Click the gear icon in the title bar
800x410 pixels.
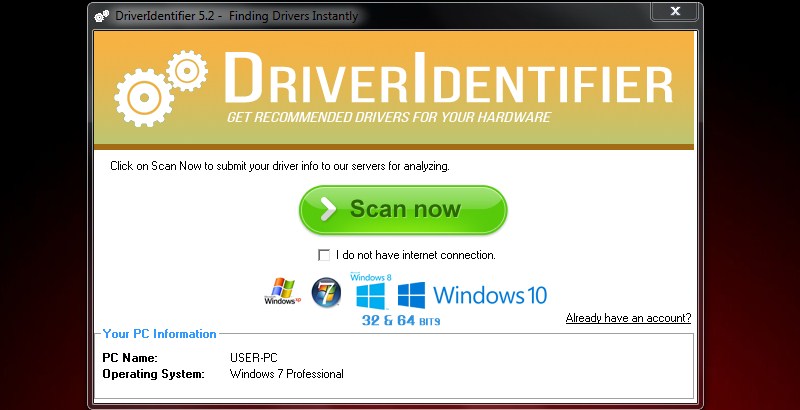pyautogui.click(x=102, y=16)
